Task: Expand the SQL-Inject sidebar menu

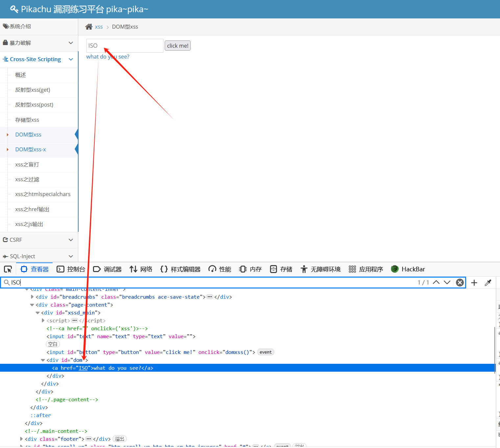Action: coord(39,256)
